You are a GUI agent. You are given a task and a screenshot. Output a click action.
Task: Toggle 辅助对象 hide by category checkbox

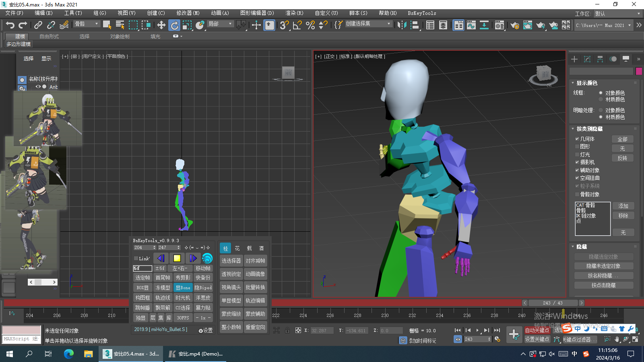pyautogui.click(x=577, y=170)
